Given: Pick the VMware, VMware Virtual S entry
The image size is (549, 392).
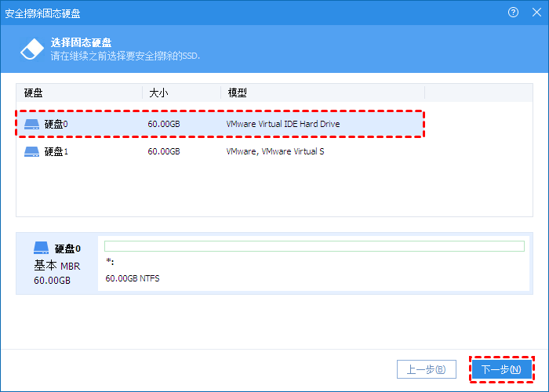Looking at the screenshot, I should pyautogui.click(x=274, y=151).
